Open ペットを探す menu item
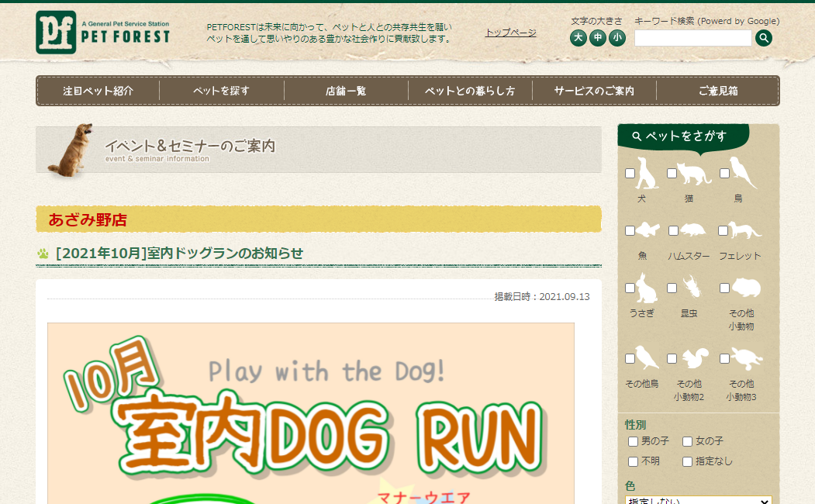 [222, 91]
